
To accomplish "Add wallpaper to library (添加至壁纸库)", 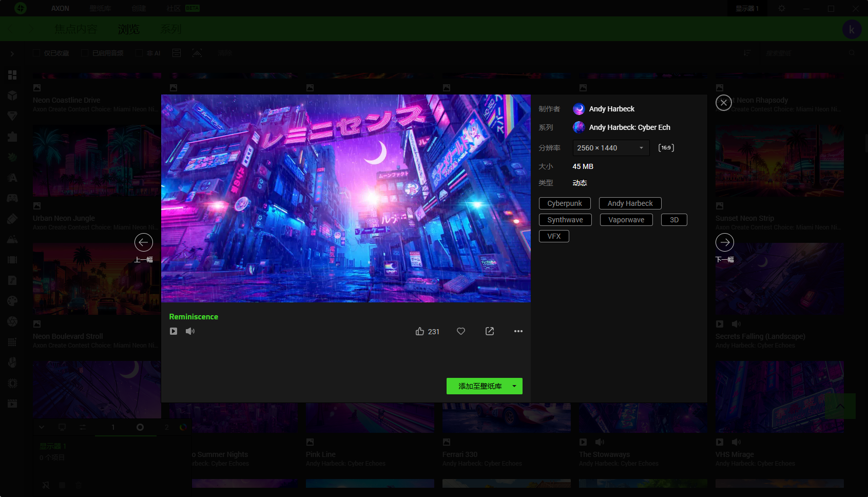I will 480,386.
